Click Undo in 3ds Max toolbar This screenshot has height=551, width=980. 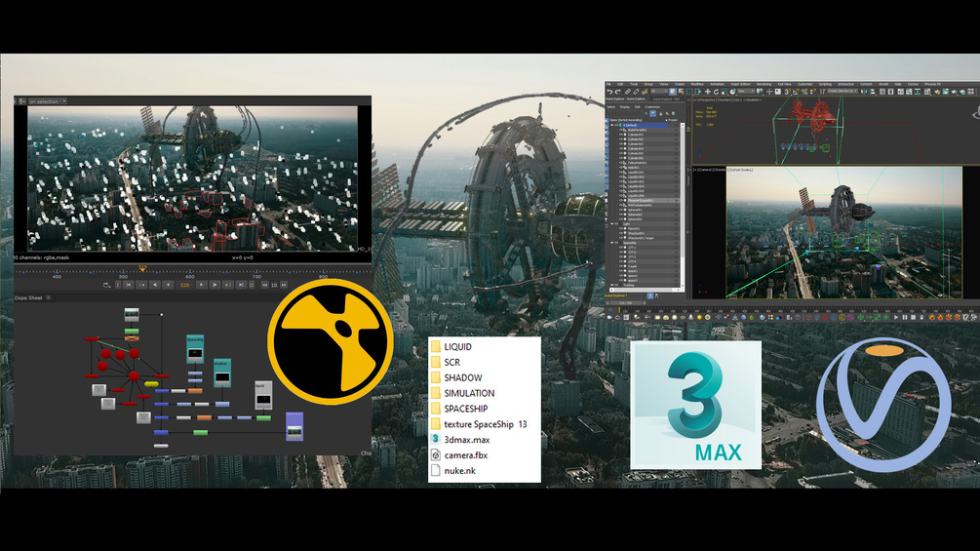click(610, 92)
